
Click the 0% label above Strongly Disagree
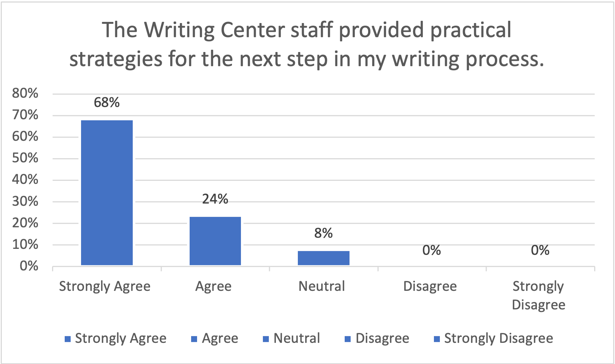[540, 250]
